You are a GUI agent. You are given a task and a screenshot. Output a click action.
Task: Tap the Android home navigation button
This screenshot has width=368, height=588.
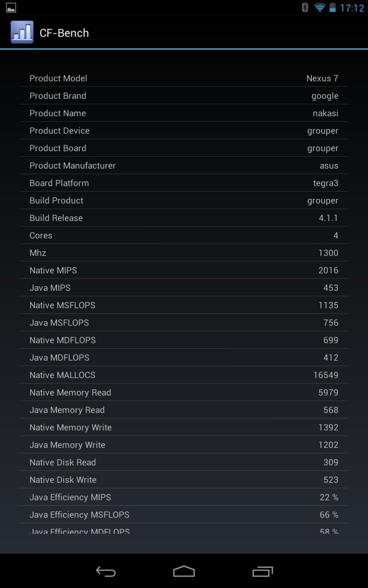click(184, 571)
